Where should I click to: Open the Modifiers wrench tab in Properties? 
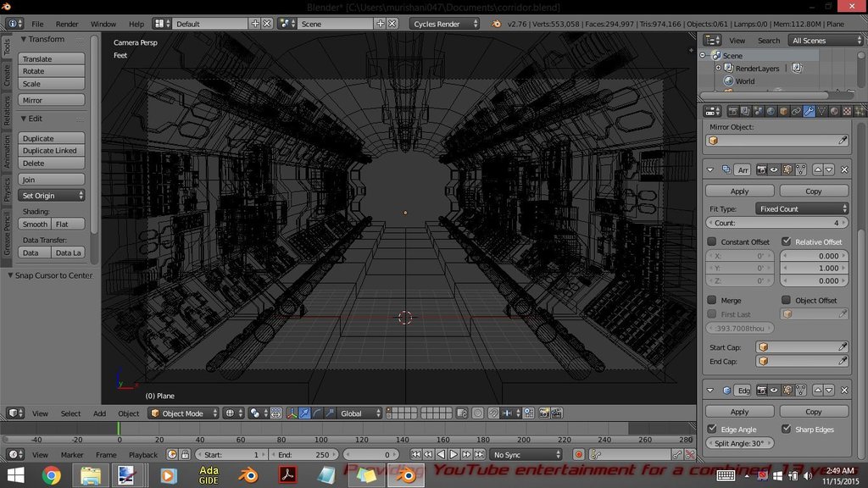coord(810,111)
